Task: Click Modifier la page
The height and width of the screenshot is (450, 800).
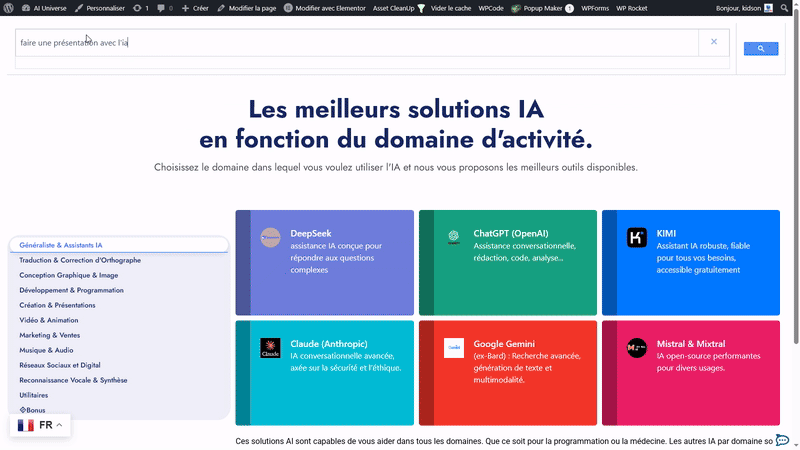Action: pos(247,8)
